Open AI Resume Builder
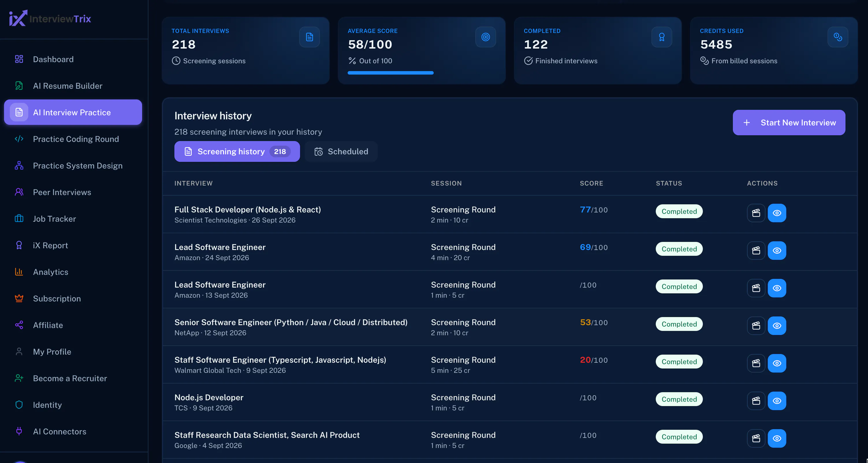Screen dimensions: 868x463 (73, 86)
